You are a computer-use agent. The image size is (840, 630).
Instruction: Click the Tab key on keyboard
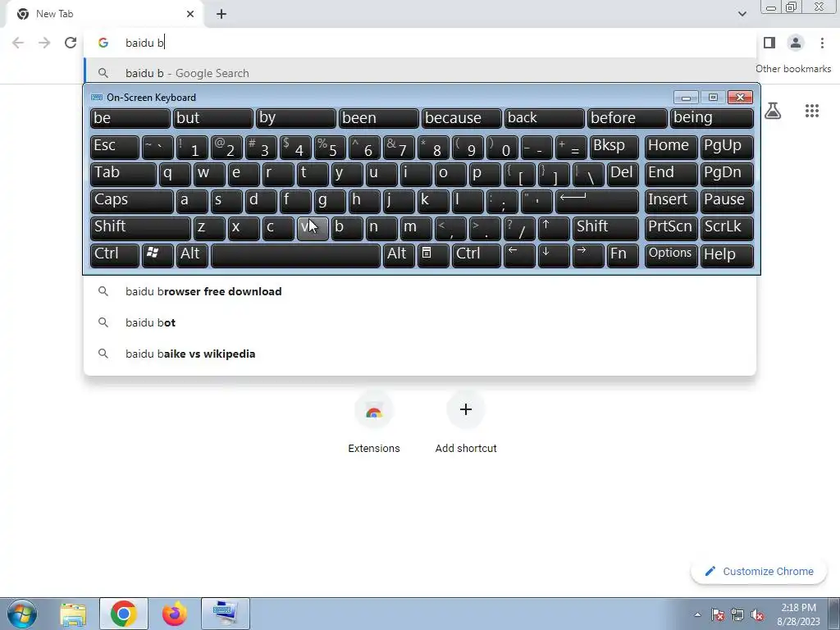coord(123,174)
